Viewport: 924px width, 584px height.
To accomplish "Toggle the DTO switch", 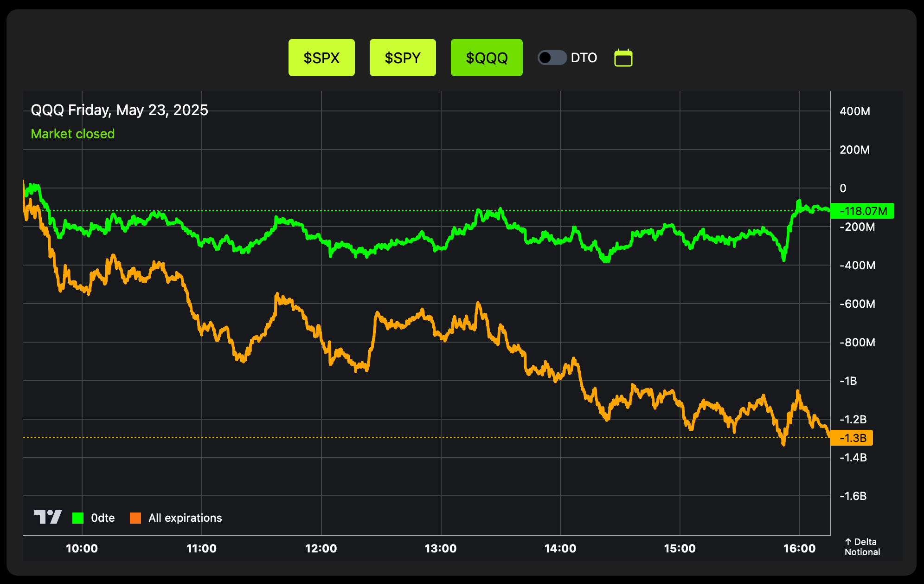I will coord(552,58).
